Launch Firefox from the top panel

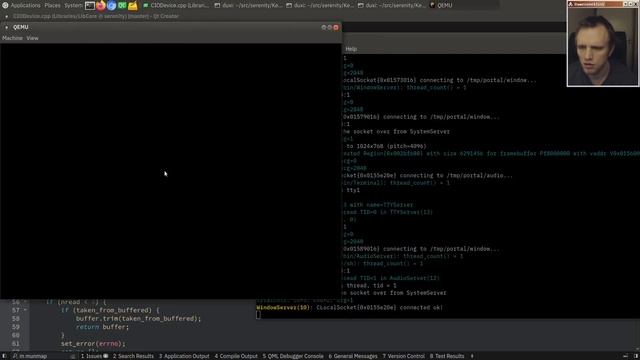click(x=101, y=5)
